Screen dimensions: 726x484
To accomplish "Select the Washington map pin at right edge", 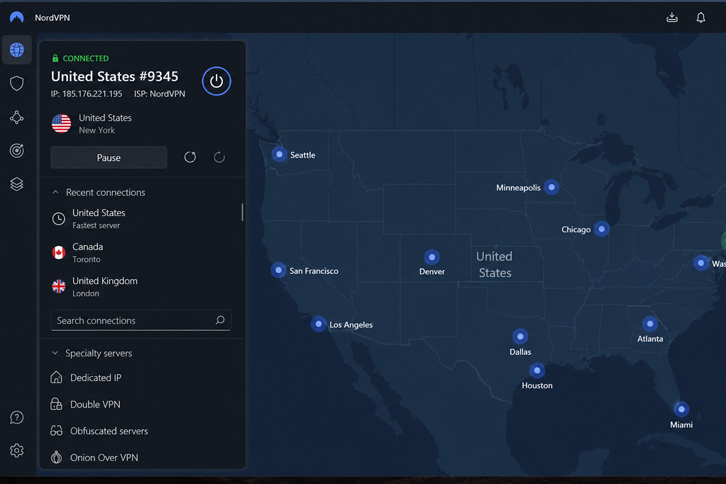I will point(701,263).
